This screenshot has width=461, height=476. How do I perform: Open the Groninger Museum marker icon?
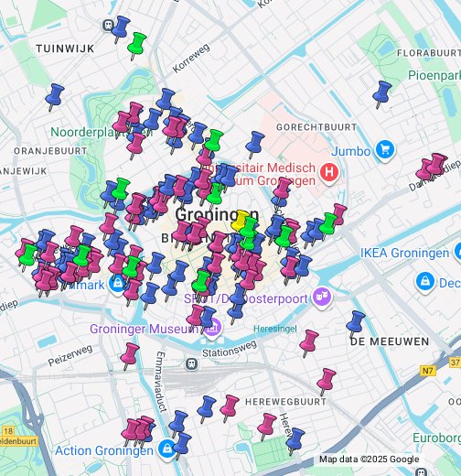coord(212,329)
